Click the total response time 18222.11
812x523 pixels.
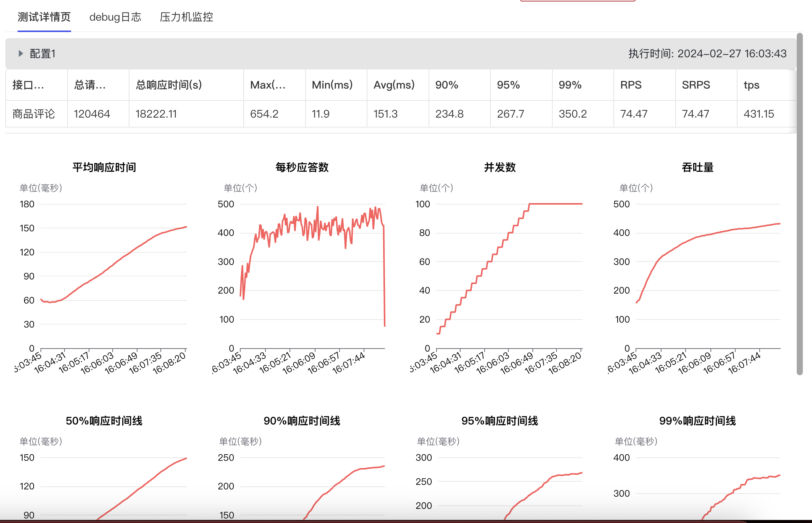(156, 114)
